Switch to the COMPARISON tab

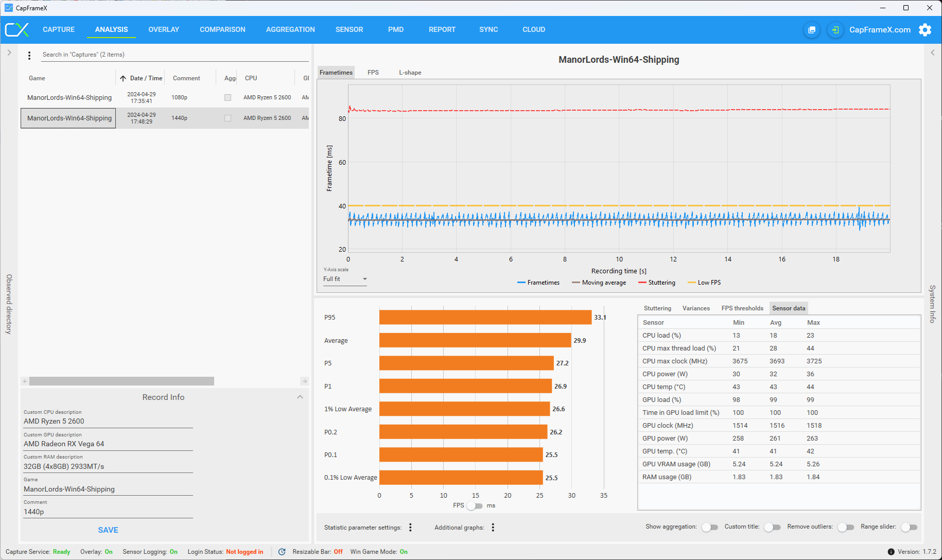pos(222,29)
